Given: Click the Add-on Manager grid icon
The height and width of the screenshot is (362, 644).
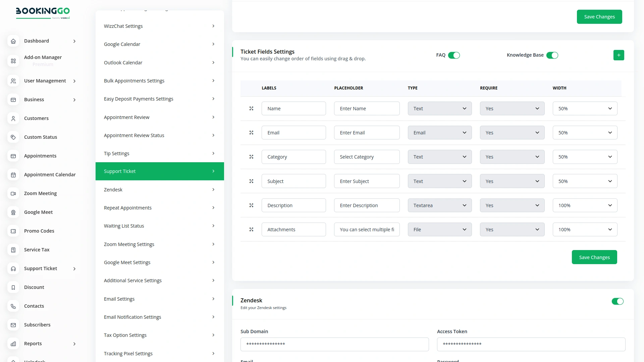Looking at the screenshot, I should tap(13, 61).
